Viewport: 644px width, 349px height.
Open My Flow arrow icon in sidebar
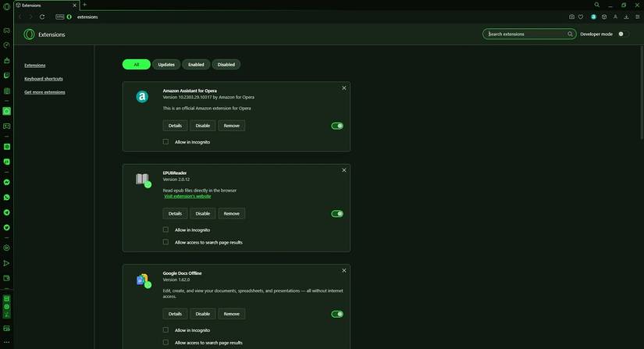tap(6, 263)
